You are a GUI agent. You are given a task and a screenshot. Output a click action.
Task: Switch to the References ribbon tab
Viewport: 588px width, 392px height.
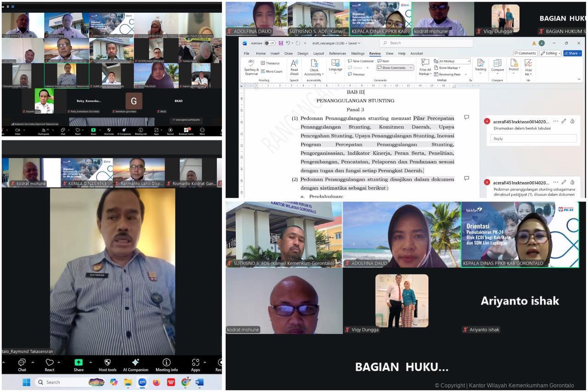(337, 54)
